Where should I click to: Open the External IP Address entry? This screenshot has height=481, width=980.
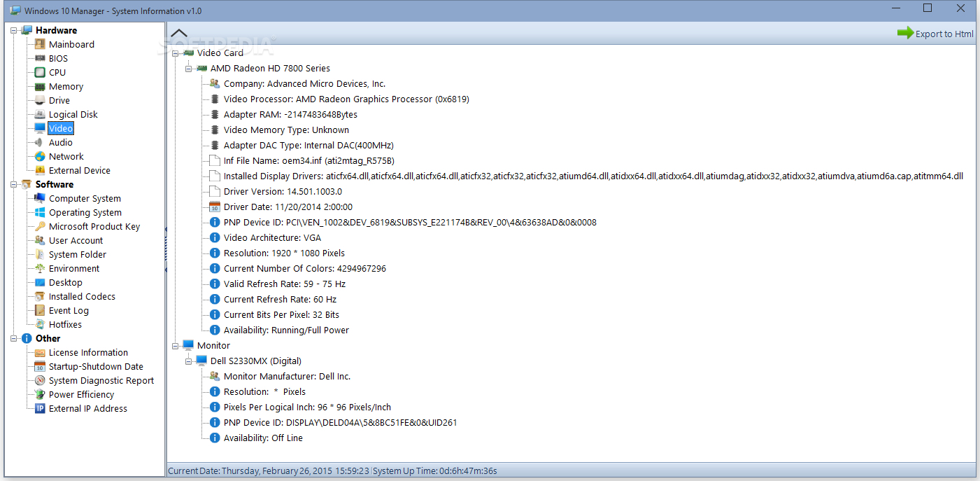click(x=88, y=408)
